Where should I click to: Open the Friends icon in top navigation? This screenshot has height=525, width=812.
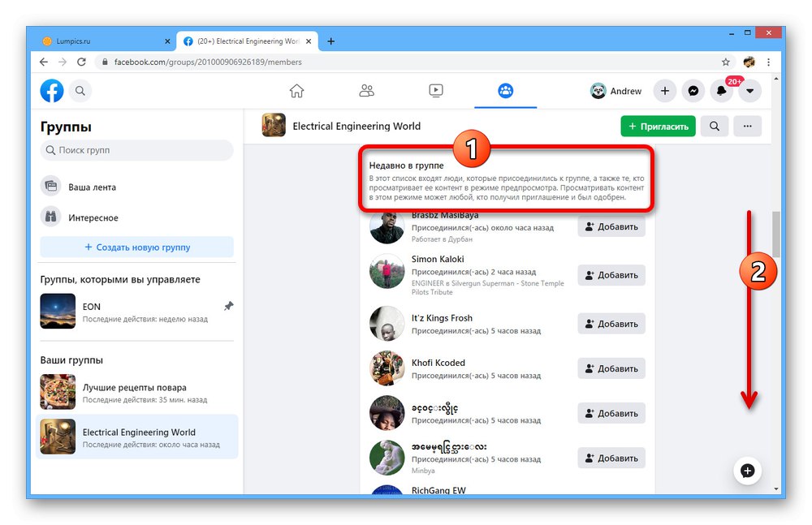366,91
